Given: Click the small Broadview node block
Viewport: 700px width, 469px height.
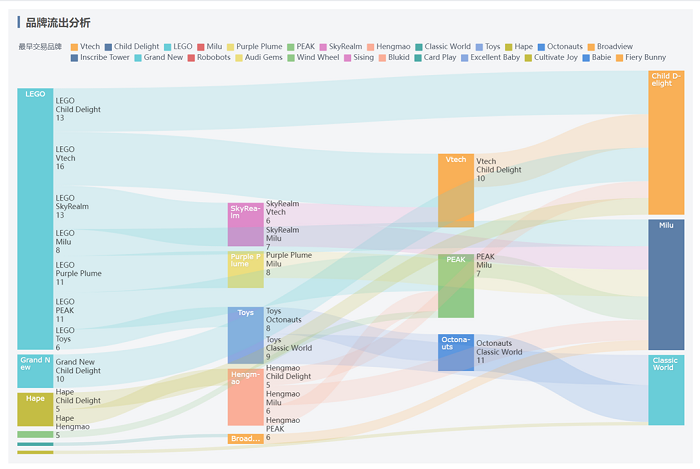Looking at the screenshot, I should 245,438.
